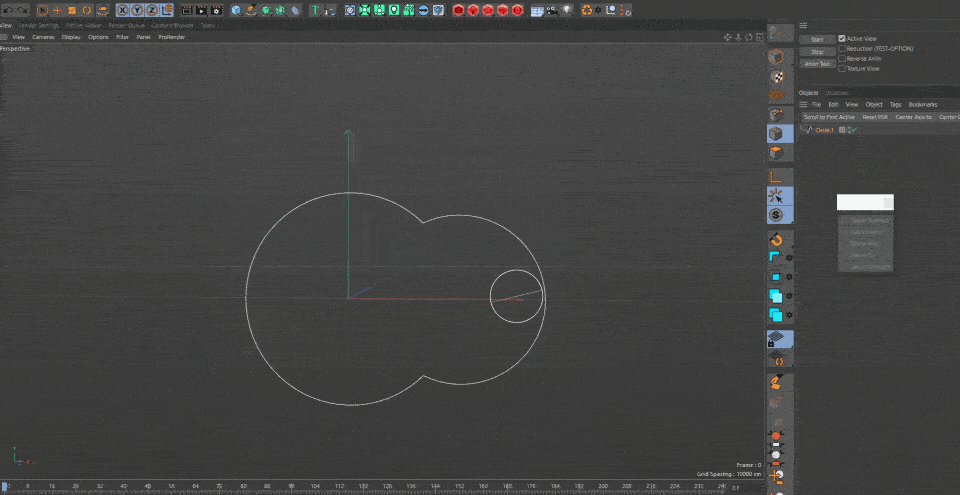Viewport: 960px width, 495px height.
Task: Uncheck the Active View checkbox
Action: [842, 38]
